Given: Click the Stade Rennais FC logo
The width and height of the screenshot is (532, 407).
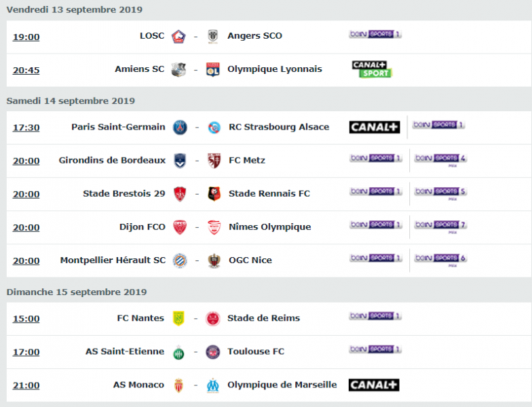Looking at the screenshot, I should pos(214,194).
